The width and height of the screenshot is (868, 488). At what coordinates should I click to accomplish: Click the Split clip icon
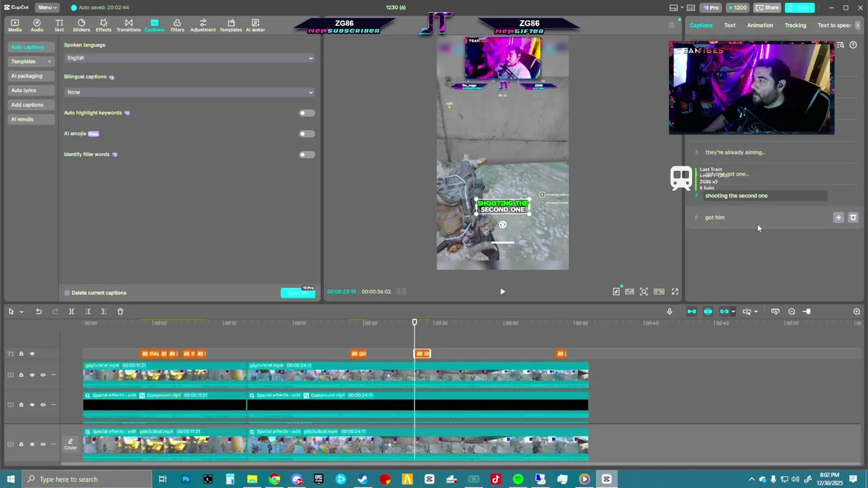[71, 312]
